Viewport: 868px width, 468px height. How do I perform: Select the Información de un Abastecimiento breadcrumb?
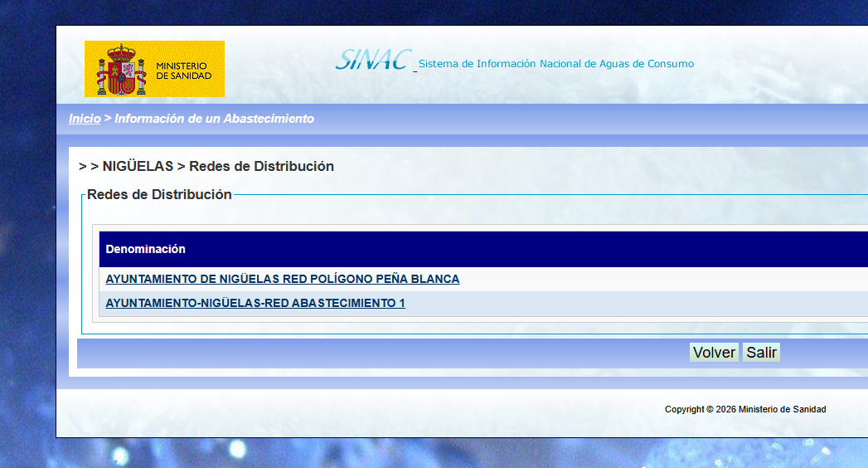[214, 119]
